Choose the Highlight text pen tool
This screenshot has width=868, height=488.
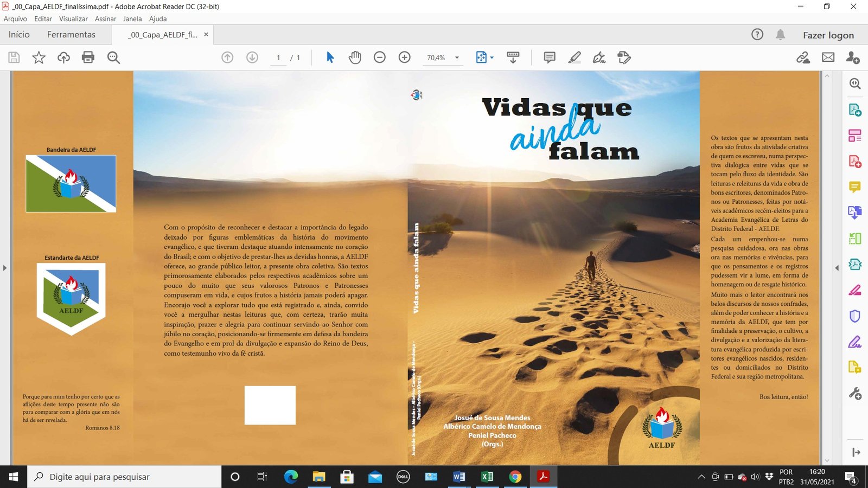click(575, 57)
